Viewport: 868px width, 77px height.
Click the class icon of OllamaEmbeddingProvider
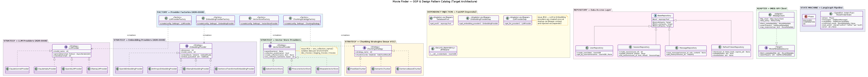pyautogui.click(x=184, y=69)
